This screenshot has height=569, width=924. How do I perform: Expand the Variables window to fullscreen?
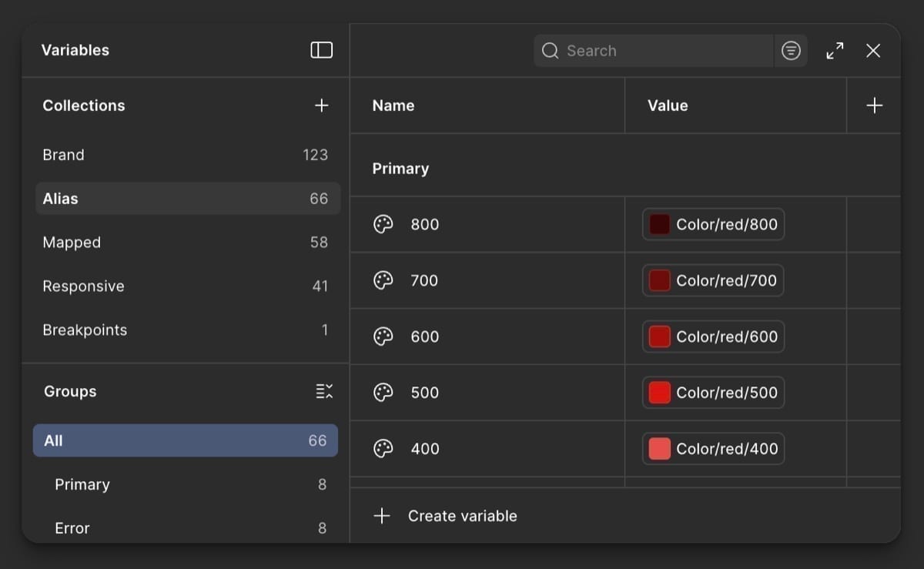click(x=835, y=51)
